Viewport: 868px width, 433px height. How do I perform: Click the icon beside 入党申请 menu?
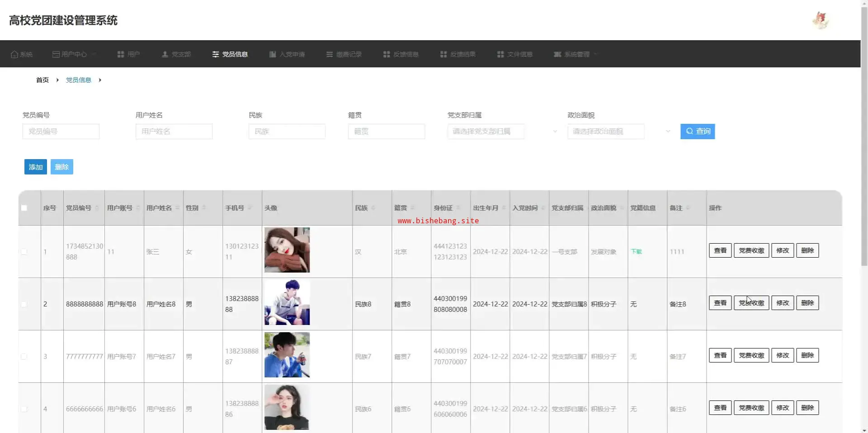(x=273, y=54)
